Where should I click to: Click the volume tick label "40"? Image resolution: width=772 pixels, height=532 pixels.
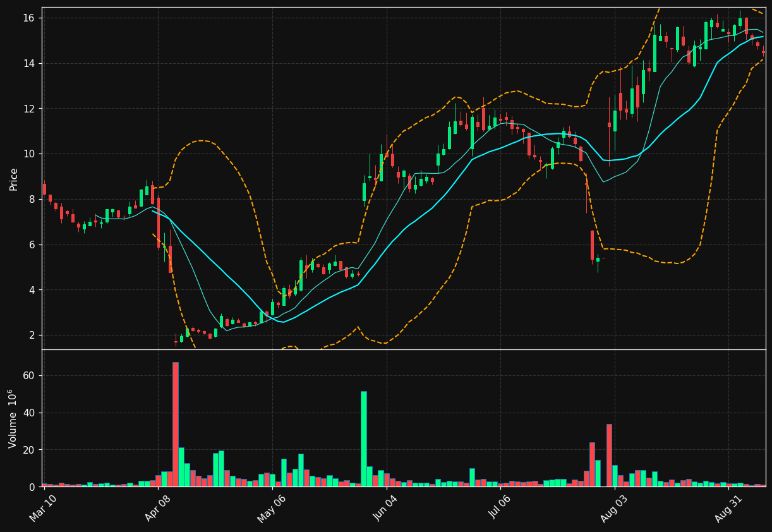30,413
